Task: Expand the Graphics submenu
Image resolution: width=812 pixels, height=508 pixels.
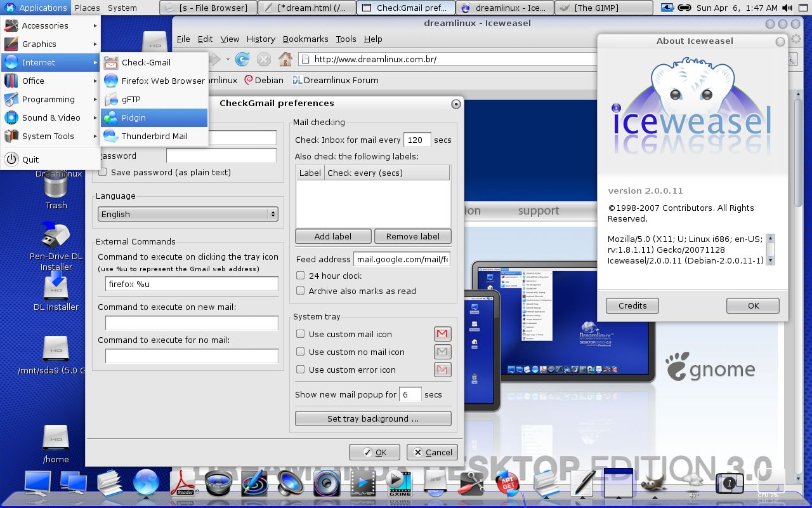Action: 51,44
